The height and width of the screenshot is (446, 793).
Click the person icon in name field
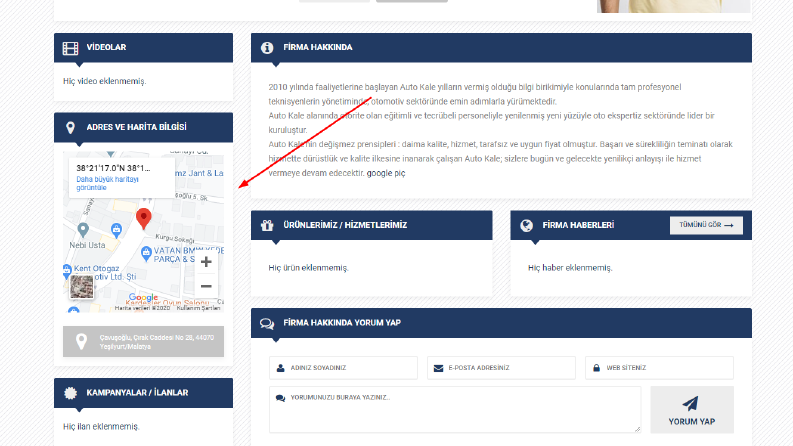281,368
